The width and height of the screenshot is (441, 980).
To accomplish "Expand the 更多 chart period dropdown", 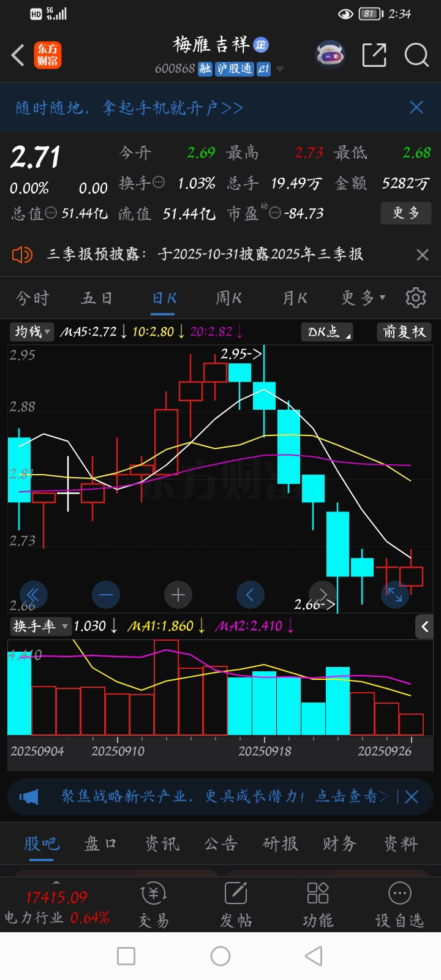I will pos(363,298).
